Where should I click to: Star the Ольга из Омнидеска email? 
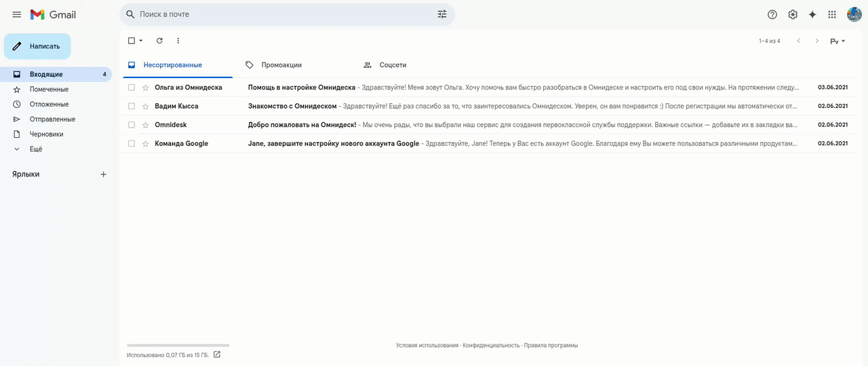[x=145, y=88]
